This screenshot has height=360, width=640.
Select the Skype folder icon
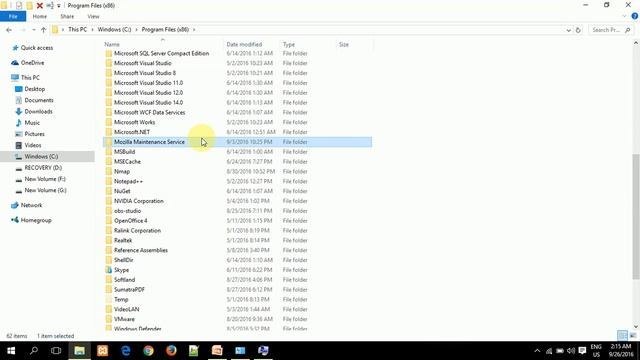tap(109, 270)
